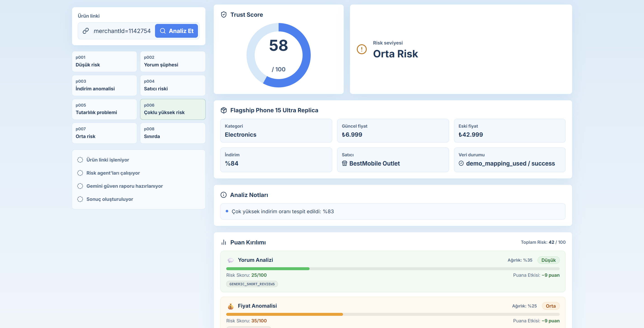Select the p002 Yorum şüphesi preset
644x328 pixels.
173,61
